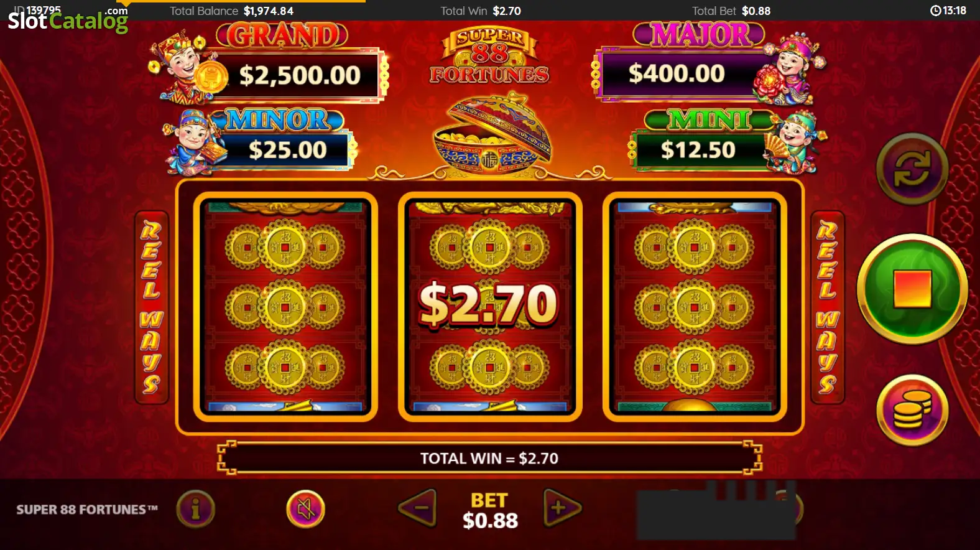The height and width of the screenshot is (550, 980).
Task: Click the right Reel Ways banner
Action: [828, 307]
